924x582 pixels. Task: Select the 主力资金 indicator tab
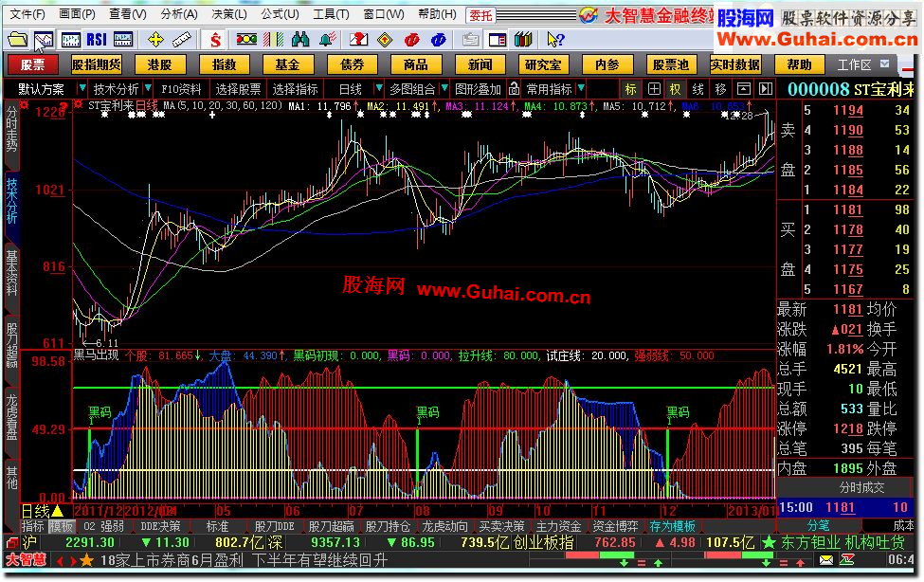coord(558,526)
